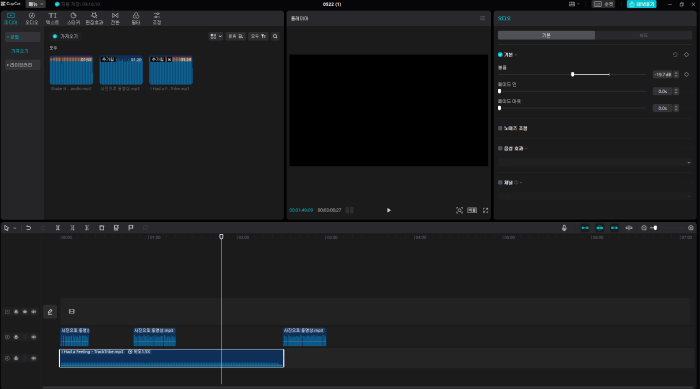Click the fade-out slider handle

500,108
